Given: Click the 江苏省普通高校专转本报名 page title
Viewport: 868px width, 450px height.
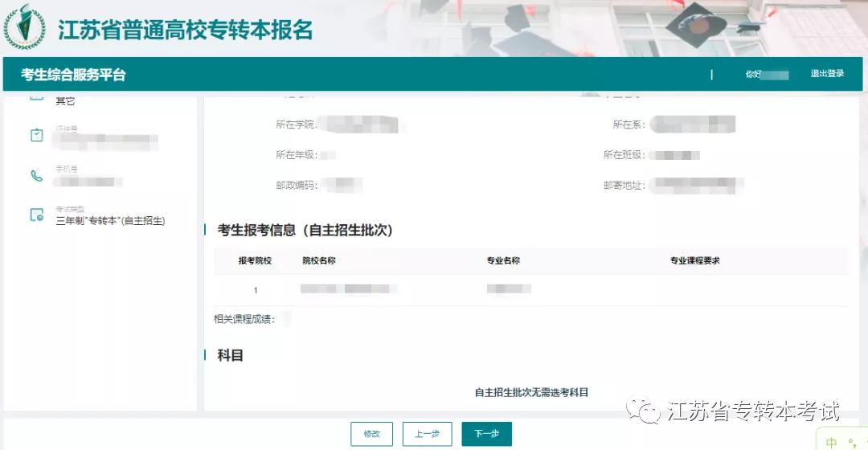Looking at the screenshot, I should [x=186, y=30].
